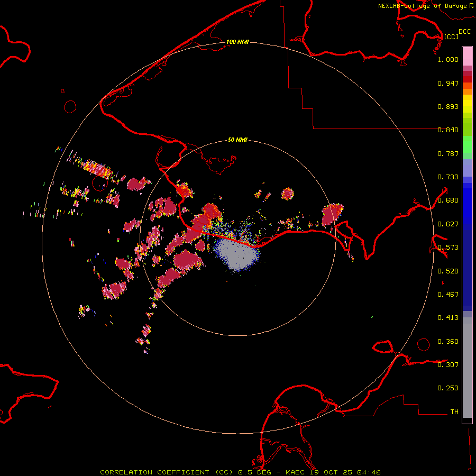Click the 100 NMI range ring label
This screenshot has height=476, width=476.
click(237, 42)
